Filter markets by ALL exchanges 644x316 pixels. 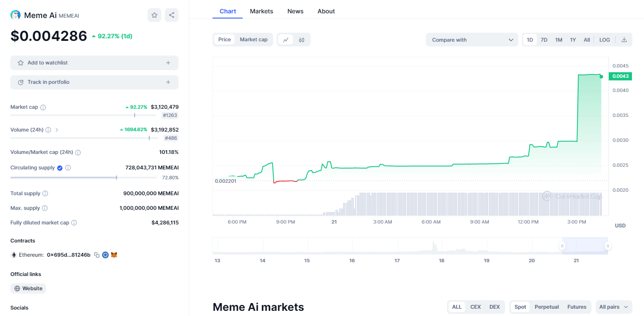[x=457, y=307]
